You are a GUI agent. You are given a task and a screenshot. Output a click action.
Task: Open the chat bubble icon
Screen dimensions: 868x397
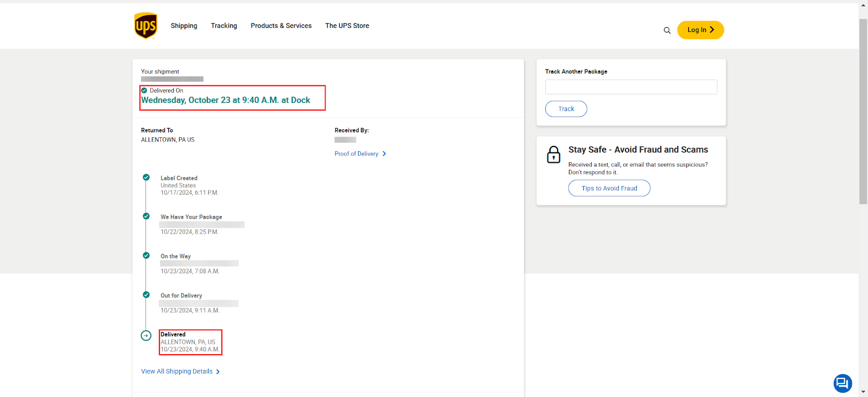(842, 383)
